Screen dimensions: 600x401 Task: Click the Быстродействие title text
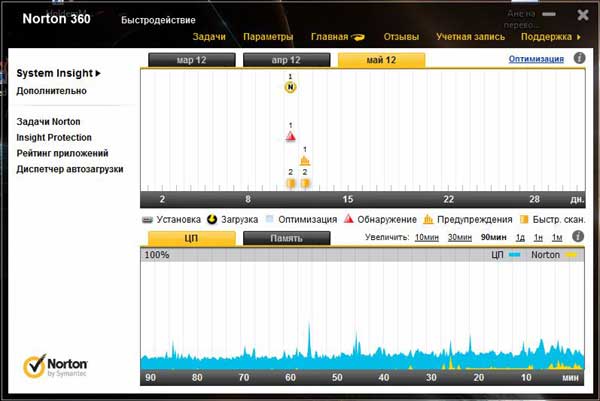tap(158, 20)
